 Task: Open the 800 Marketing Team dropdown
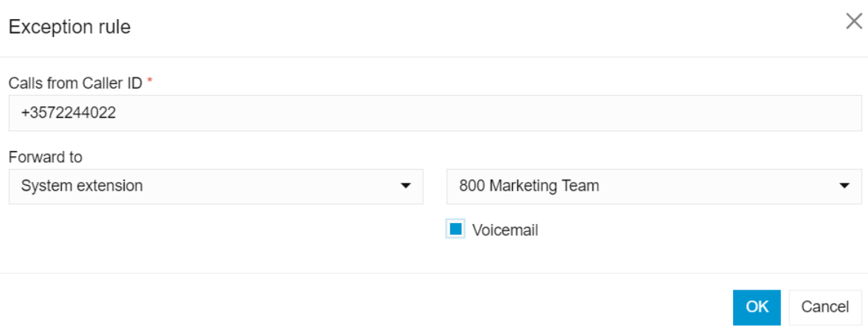click(654, 186)
